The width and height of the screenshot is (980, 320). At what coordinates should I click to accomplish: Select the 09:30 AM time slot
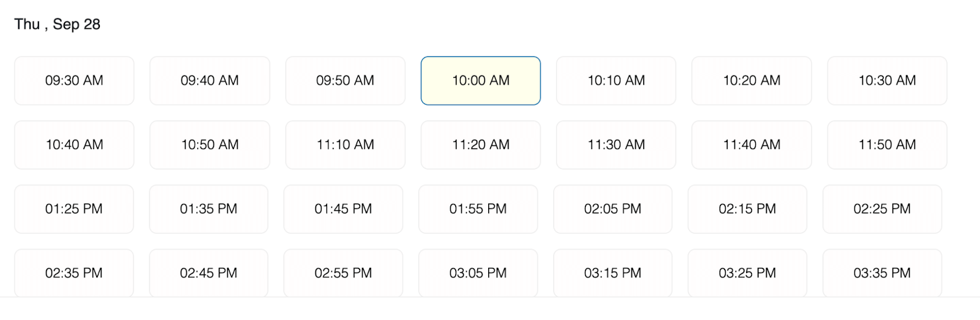coord(74,81)
